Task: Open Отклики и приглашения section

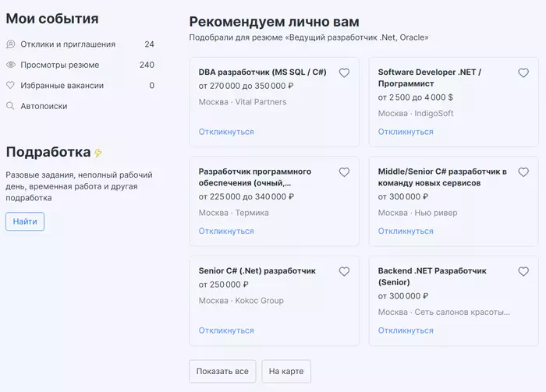Action: tap(68, 44)
